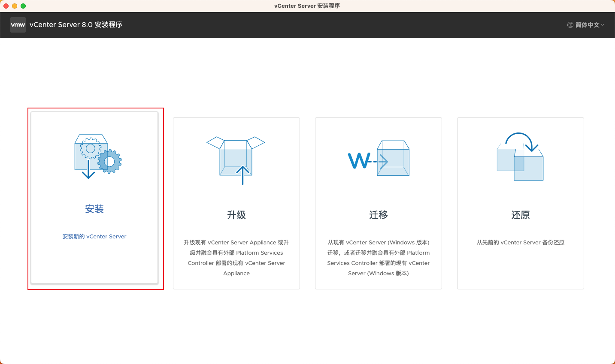The image size is (615, 364).
Task: Click the Migrate W-arrow cube icon
Action: (x=379, y=158)
